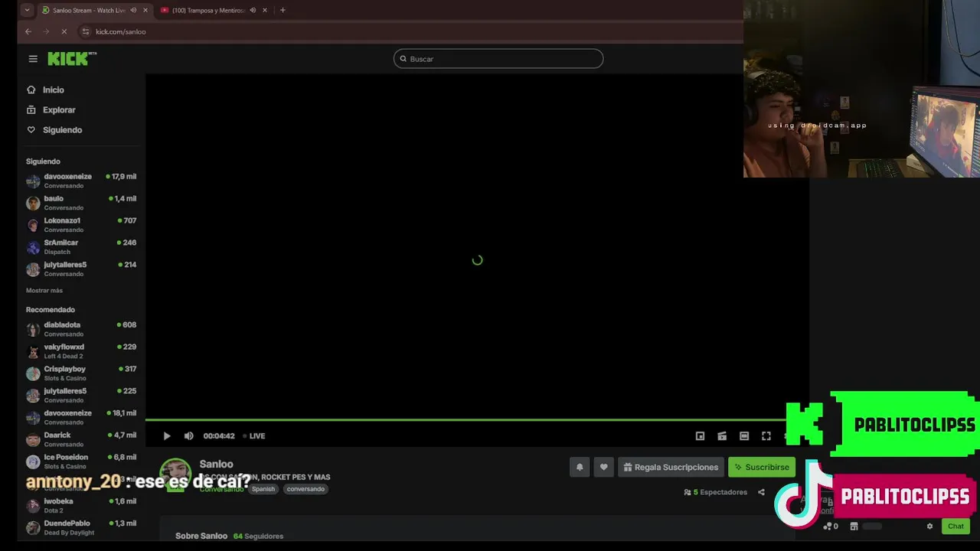Click the Spanish language tag

(263, 489)
